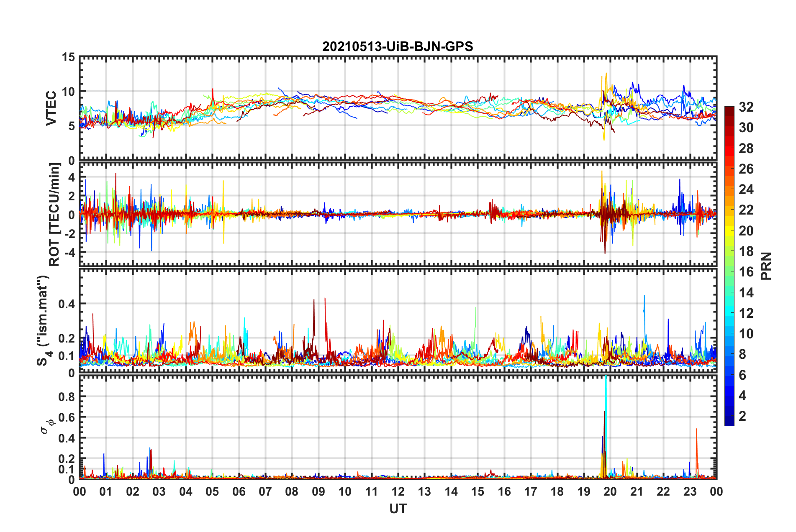Screen dimensions: 796x532
Task: Click the S4 ("ism.mat") axis label
Action: click(x=44, y=320)
